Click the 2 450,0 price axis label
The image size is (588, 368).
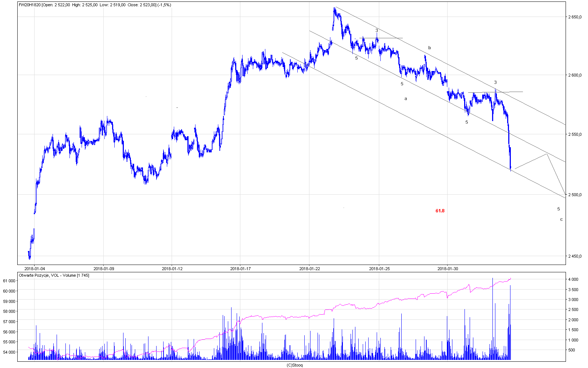(x=575, y=256)
